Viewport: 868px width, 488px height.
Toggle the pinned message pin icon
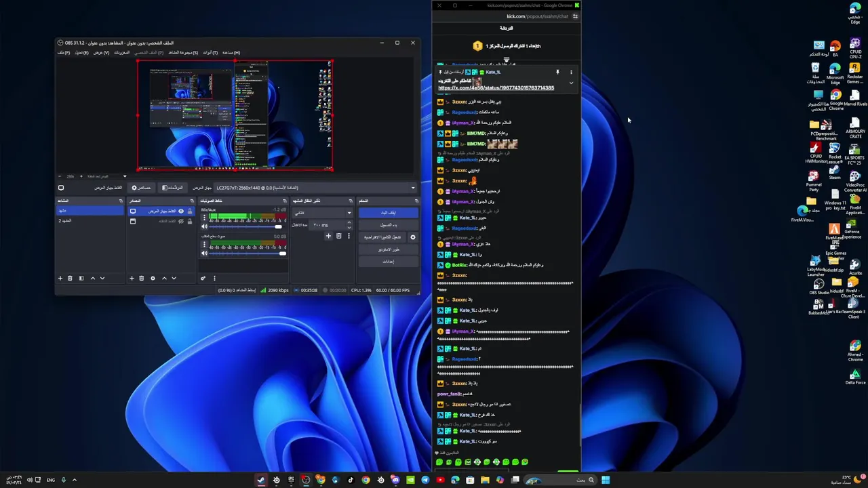557,72
